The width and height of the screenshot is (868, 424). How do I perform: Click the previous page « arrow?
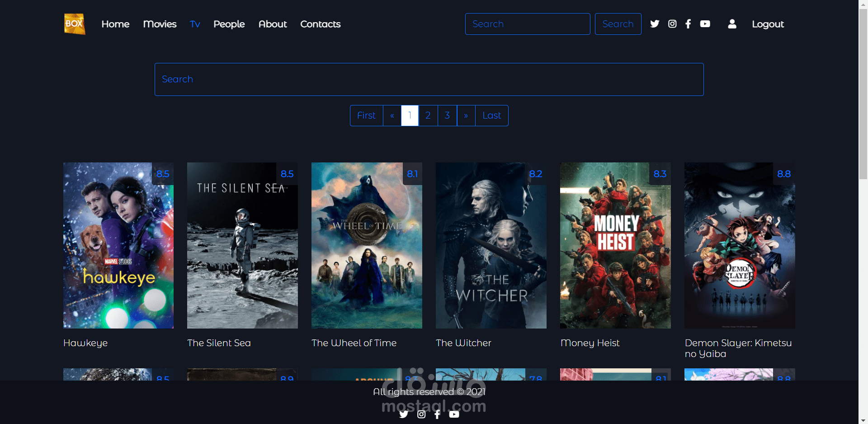[392, 115]
